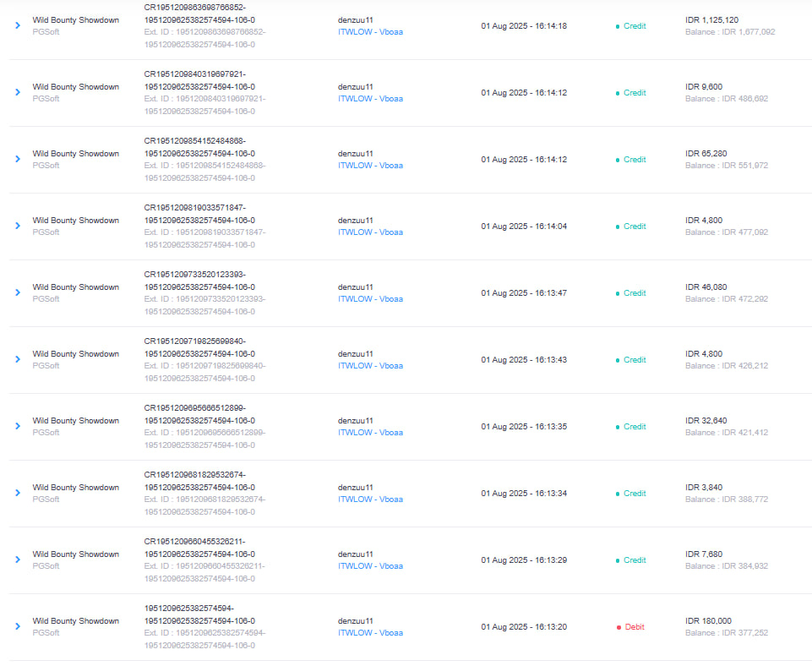This screenshot has width=812, height=666.
Task: Expand the row timestamped 16:13:35
Action: [18, 426]
